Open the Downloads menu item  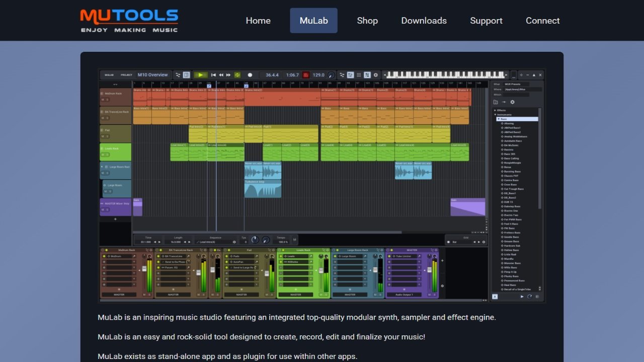click(x=424, y=21)
